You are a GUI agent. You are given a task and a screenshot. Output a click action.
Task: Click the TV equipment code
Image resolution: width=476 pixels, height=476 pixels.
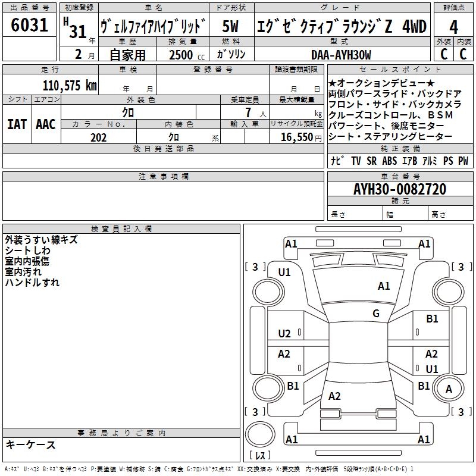point(356,161)
